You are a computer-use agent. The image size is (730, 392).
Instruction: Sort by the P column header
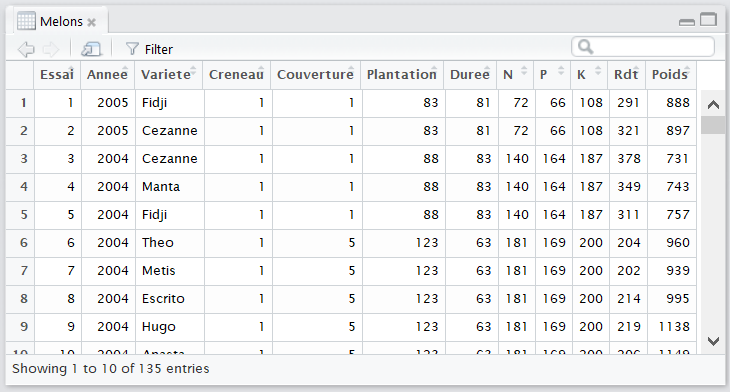click(x=552, y=74)
